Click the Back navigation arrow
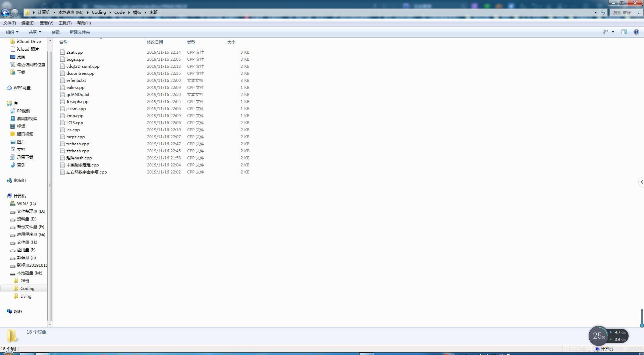 pos(5,13)
